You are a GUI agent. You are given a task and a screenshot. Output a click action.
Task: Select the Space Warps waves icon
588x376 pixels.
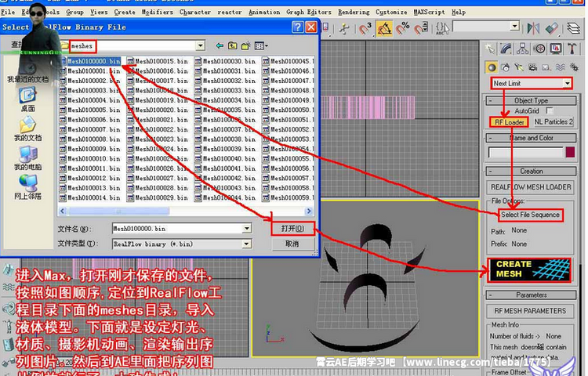(x=561, y=67)
